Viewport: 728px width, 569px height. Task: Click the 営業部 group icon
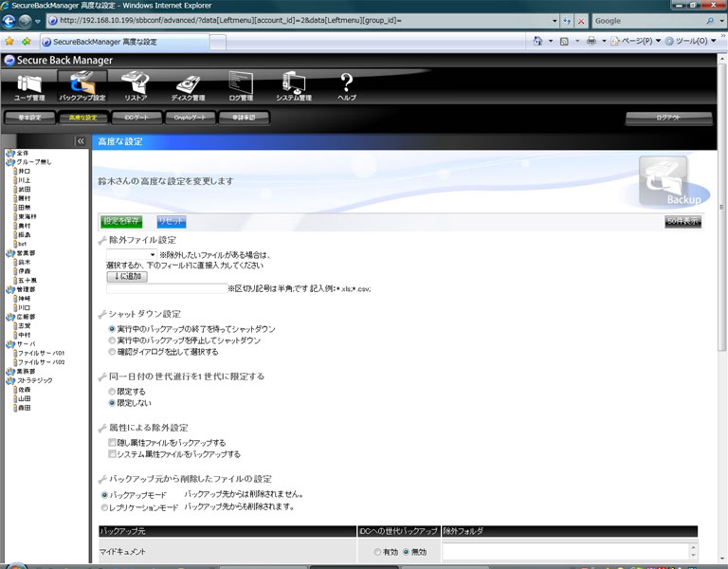[x=9, y=253]
